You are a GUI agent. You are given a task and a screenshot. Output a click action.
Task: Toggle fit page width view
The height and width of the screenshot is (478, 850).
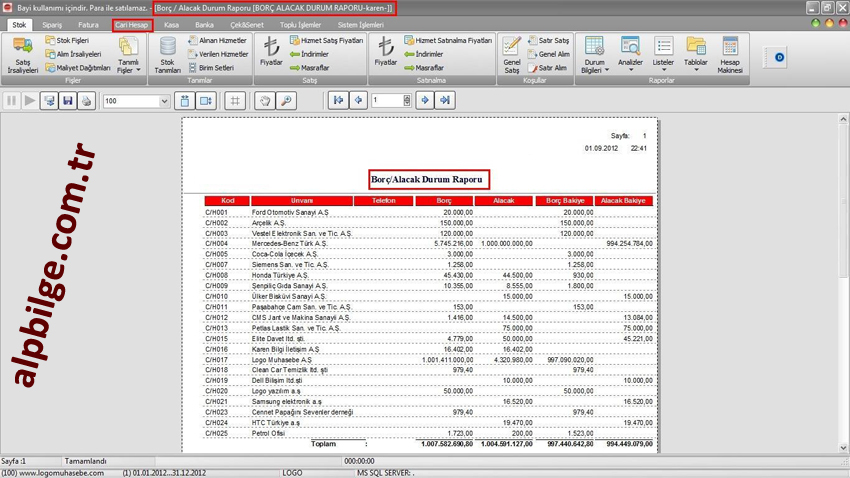click(206, 101)
